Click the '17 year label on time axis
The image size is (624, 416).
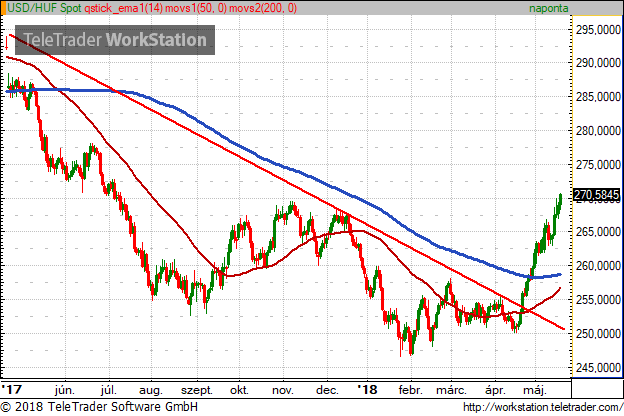pos(11,389)
